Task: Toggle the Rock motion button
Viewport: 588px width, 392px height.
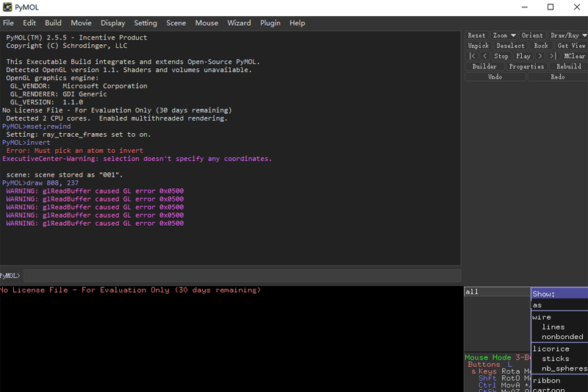Action: point(541,46)
